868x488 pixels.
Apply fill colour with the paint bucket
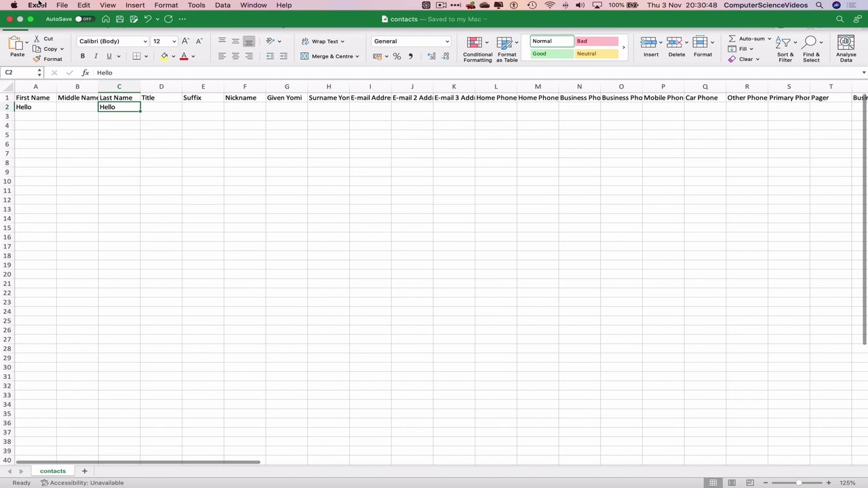164,56
